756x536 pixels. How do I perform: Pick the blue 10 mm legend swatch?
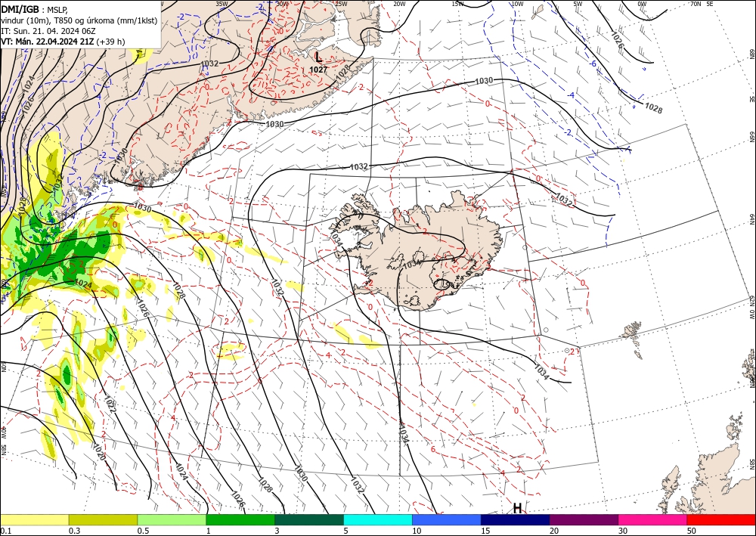click(447, 519)
